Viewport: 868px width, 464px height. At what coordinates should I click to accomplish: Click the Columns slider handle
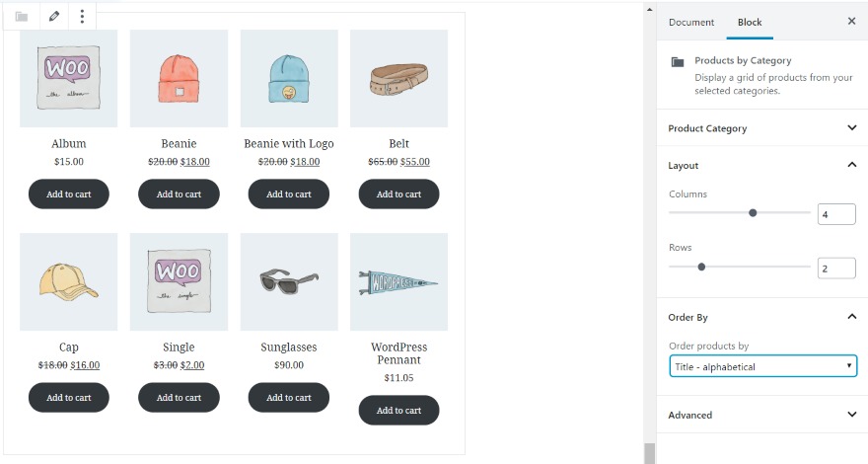click(753, 213)
